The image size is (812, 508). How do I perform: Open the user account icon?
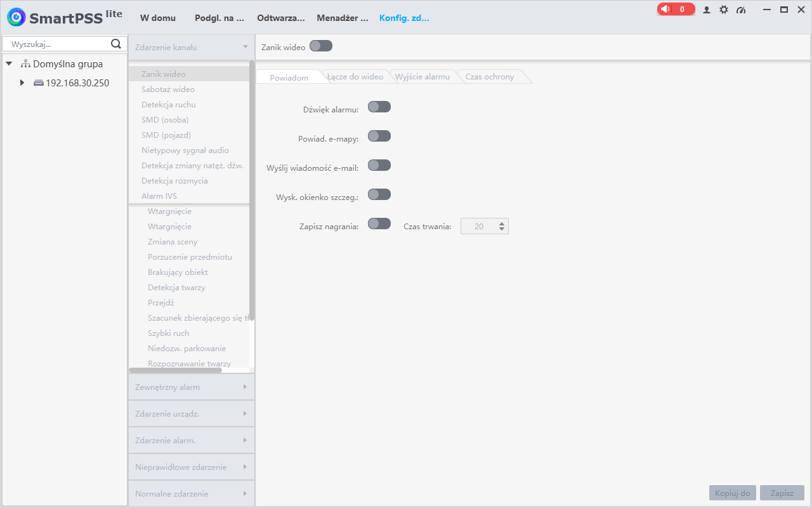[x=707, y=10]
